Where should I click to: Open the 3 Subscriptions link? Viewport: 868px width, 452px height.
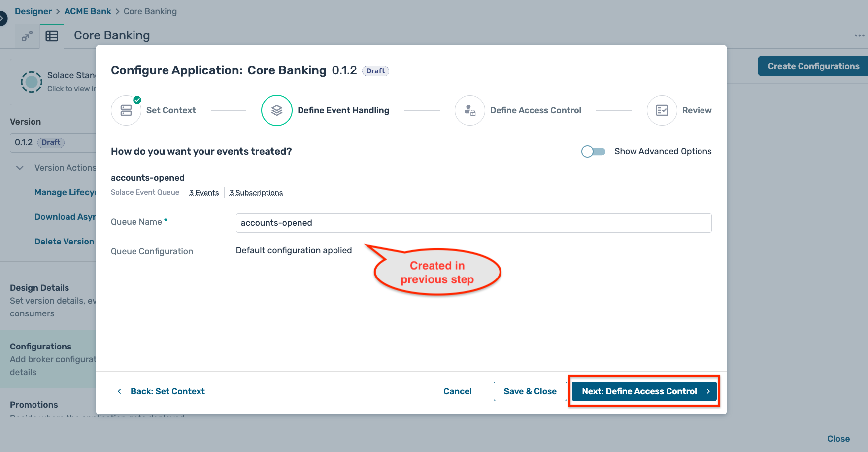[x=256, y=192]
